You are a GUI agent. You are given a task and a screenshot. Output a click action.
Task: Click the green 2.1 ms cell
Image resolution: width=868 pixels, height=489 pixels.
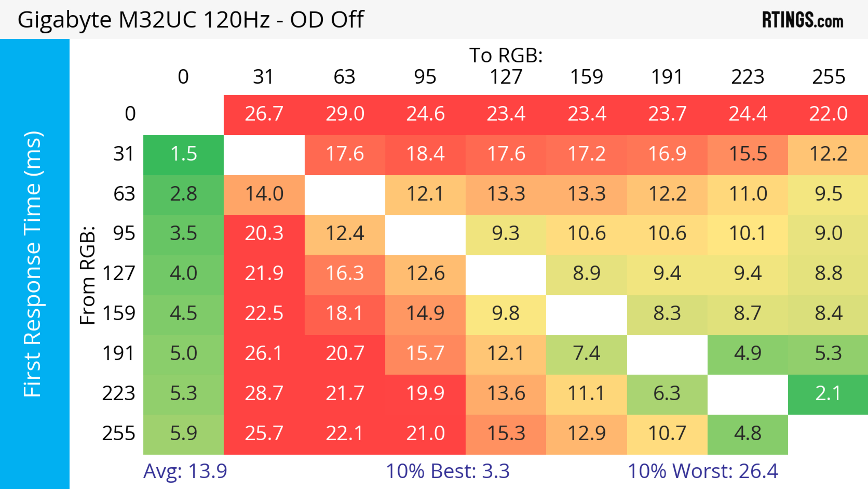(828, 394)
